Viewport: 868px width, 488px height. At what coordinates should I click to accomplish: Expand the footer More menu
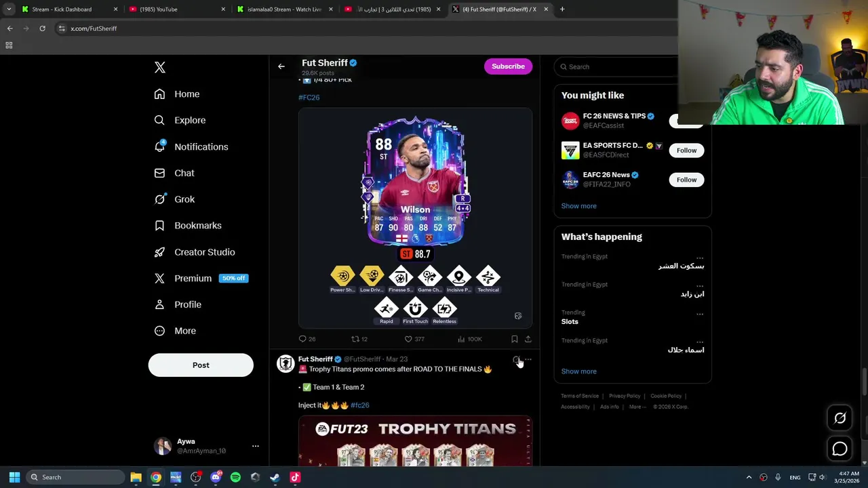tap(637, 407)
